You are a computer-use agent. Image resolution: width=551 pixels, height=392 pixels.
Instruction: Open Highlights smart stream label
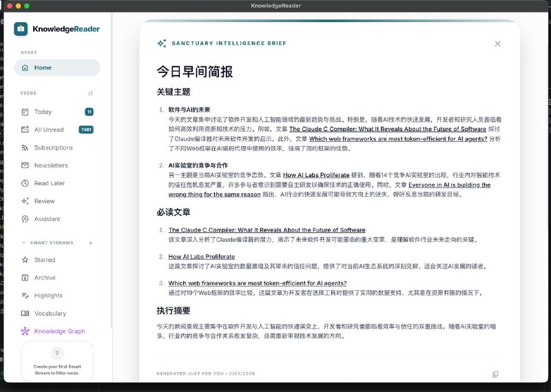48,296
